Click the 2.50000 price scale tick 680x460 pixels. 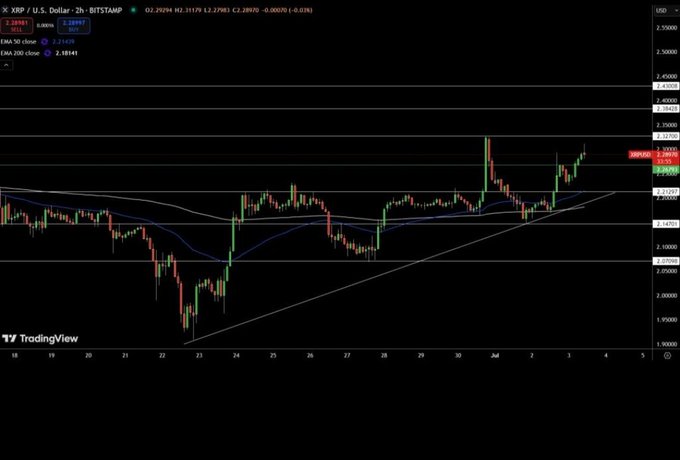[667, 52]
